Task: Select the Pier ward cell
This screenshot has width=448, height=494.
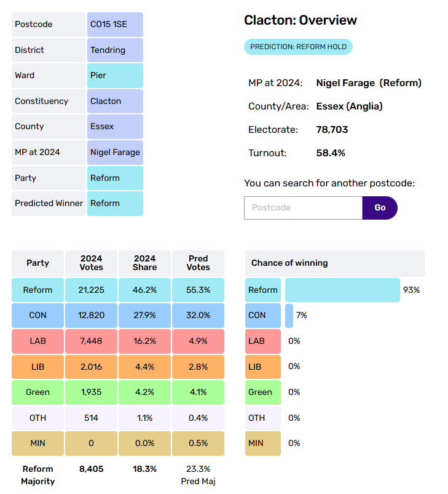Action: coord(115,76)
